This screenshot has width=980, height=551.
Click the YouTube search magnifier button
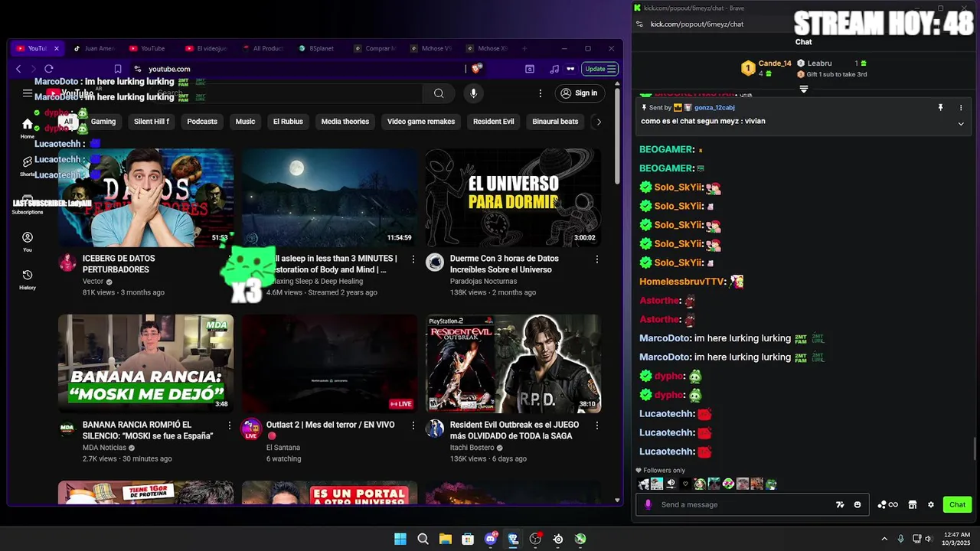click(x=439, y=93)
